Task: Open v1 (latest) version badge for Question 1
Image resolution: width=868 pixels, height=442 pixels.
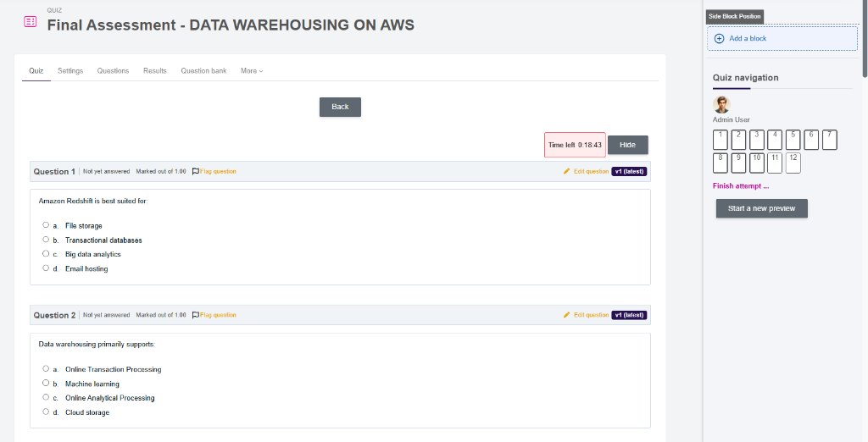Action: coord(629,172)
